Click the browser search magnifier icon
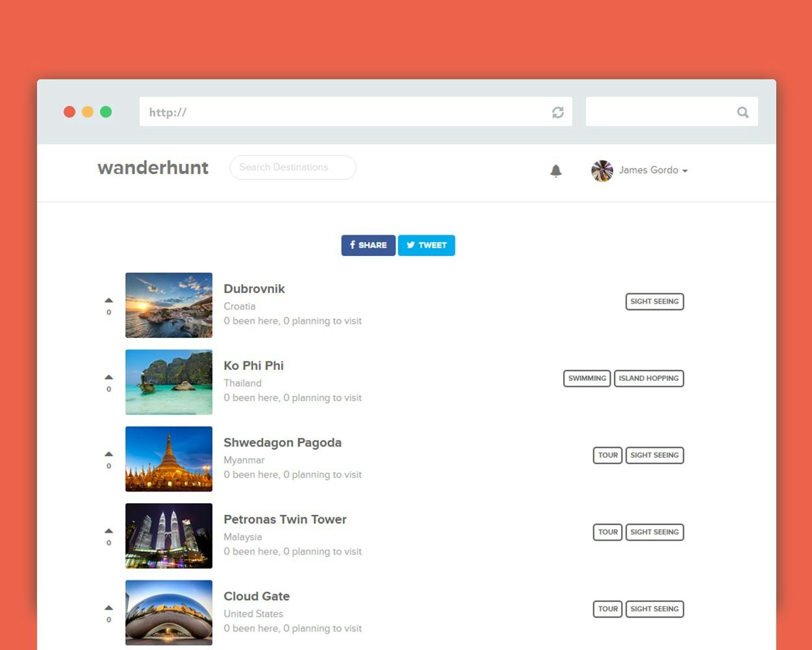812x650 pixels. pyautogui.click(x=742, y=112)
